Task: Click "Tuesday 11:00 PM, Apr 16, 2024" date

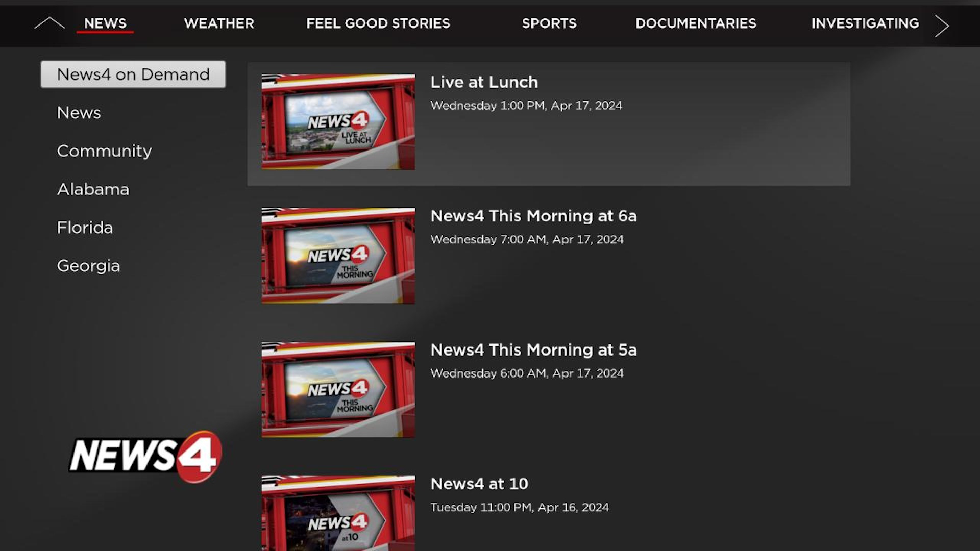Action: coord(520,507)
